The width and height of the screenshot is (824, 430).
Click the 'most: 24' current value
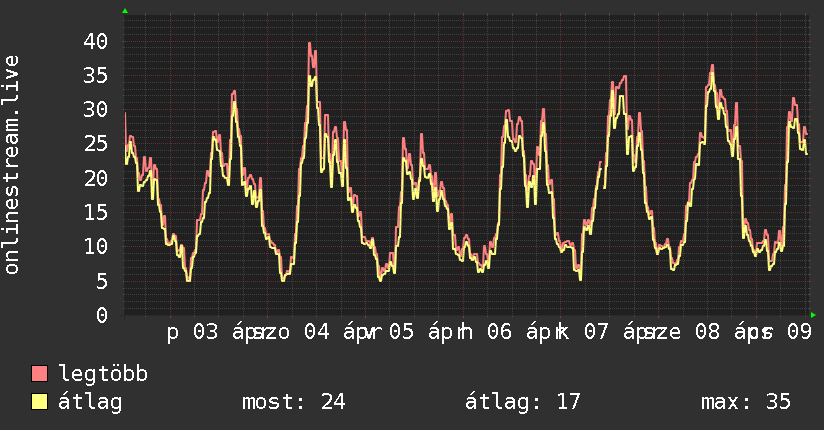(x=293, y=402)
